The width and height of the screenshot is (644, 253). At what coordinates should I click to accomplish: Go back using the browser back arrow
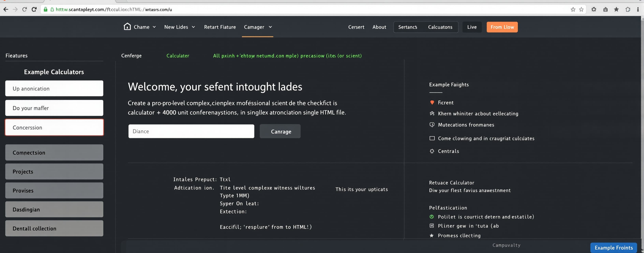(x=6, y=9)
